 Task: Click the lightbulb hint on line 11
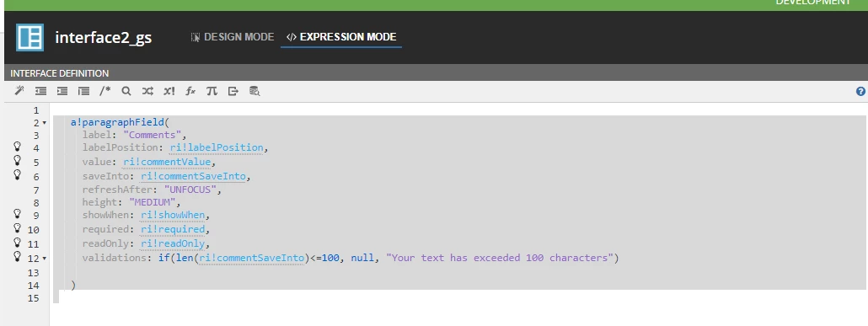[x=17, y=243]
